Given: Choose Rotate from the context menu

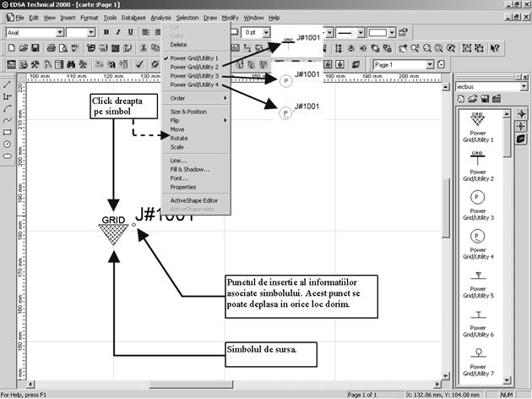Looking at the screenshot, I should (179, 138).
